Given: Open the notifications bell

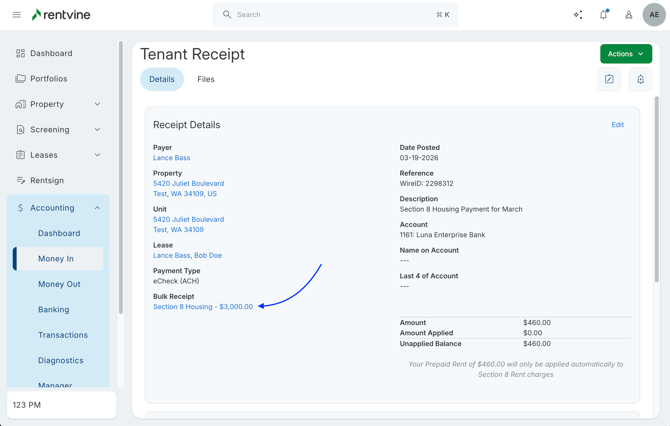Looking at the screenshot, I should click(603, 15).
